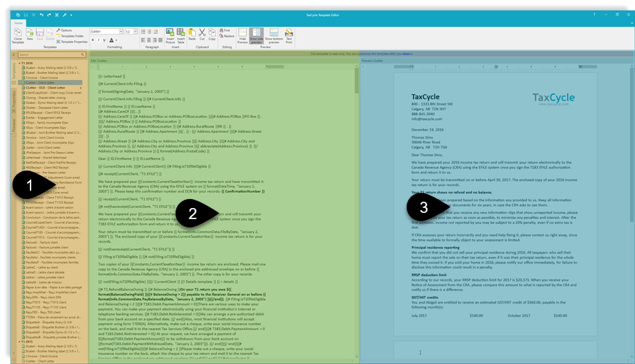This screenshot has width=635, height=364.
Task: Click Find in the Editing group
Action: coord(225,31)
